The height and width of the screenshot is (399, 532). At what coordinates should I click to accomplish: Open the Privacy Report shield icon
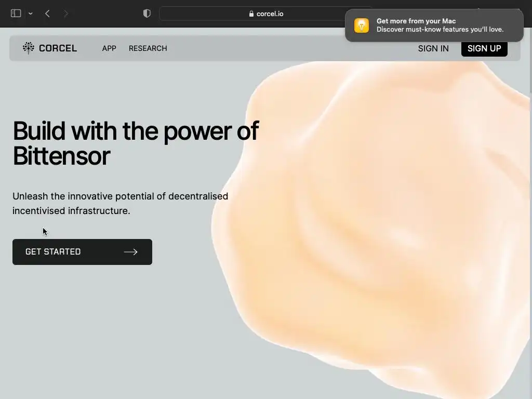pyautogui.click(x=147, y=14)
